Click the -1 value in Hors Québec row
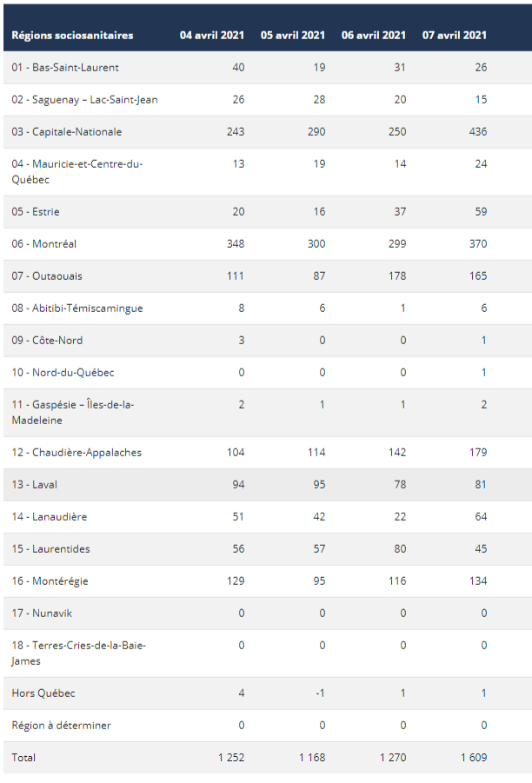This screenshot has width=532, height=783. click(320, 693)
